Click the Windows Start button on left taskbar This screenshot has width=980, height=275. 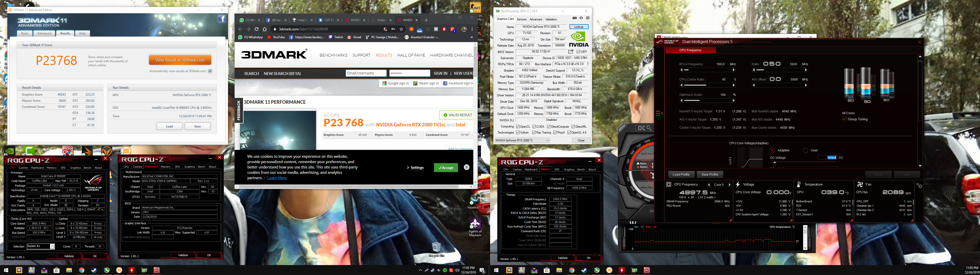coord(6,270)
